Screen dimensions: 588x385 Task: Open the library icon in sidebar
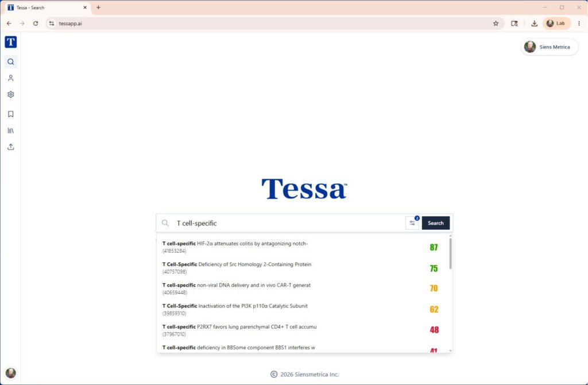point(10,130)
